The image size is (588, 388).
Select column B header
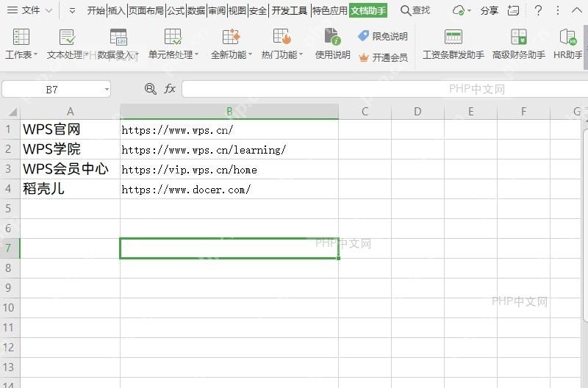click(229, 112)
